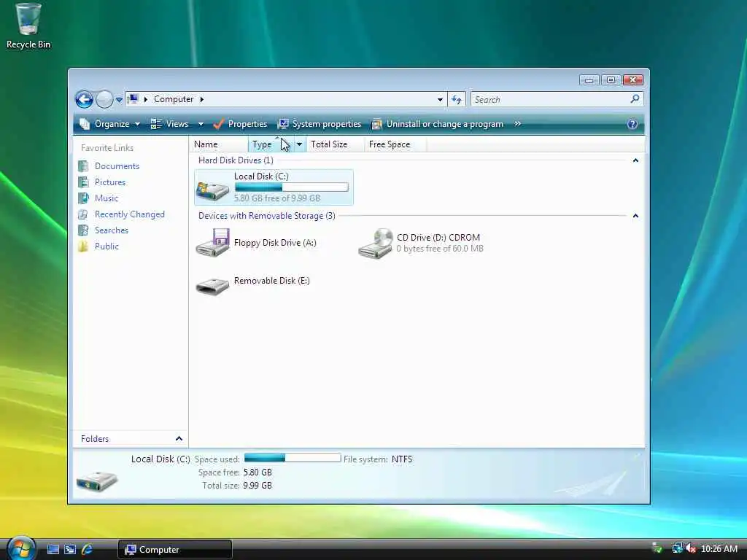This screenshot has height=560, width=747.
Task: Select the CD Drive (D:) CDROM icon
Action: point(376,244)
